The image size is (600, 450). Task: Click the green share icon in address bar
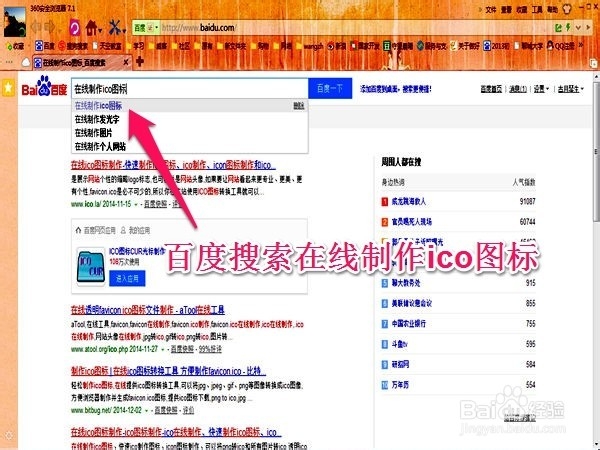pyautogui.click(x=559, y=28)
